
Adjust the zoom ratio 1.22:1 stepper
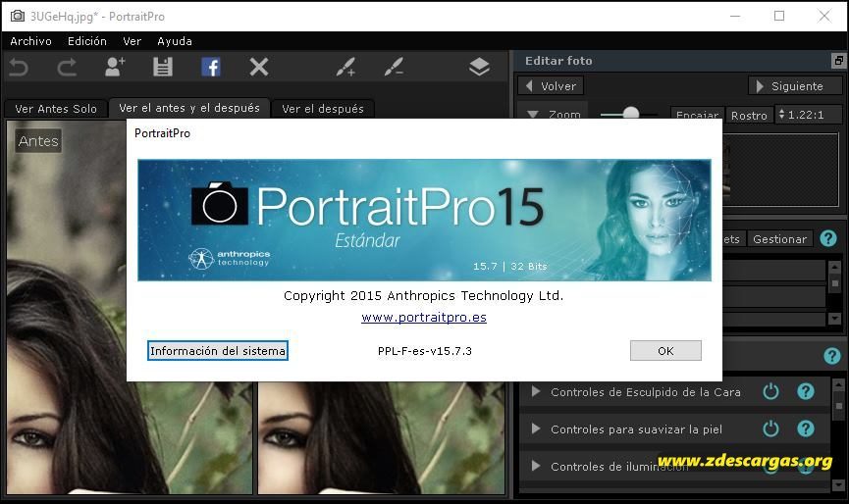coord(781,114)
